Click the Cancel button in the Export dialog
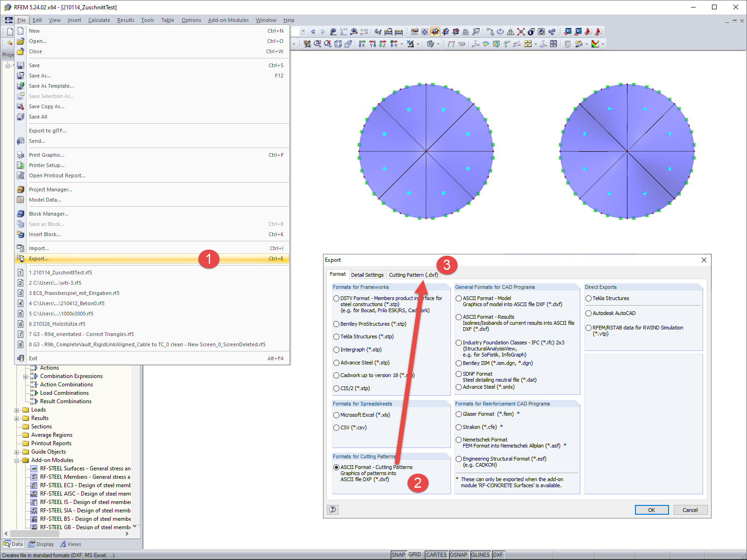This screenshot has width=747, height=560. click(690, 510)
